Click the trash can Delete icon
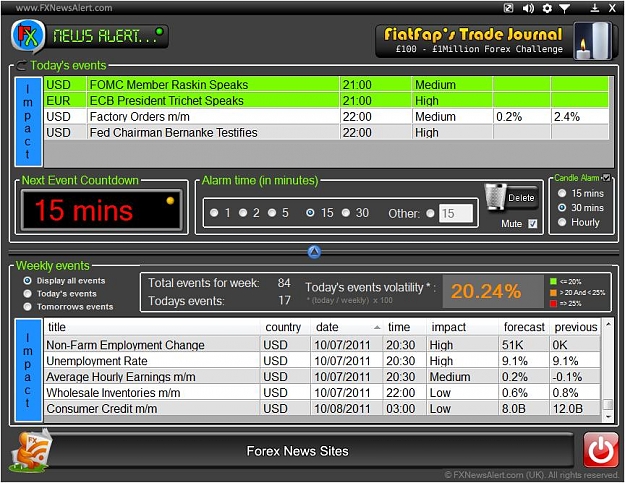625x483 pixels. click(x=495, y=197)
